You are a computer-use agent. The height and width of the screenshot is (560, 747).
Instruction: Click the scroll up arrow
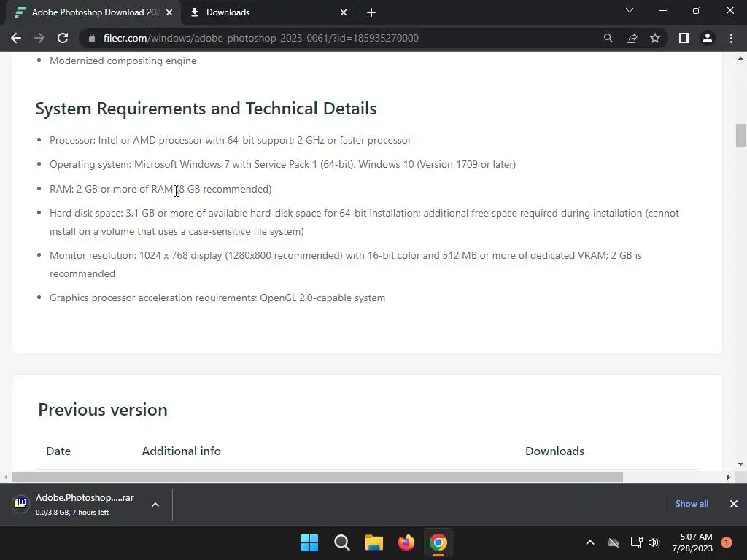(740, 58)
